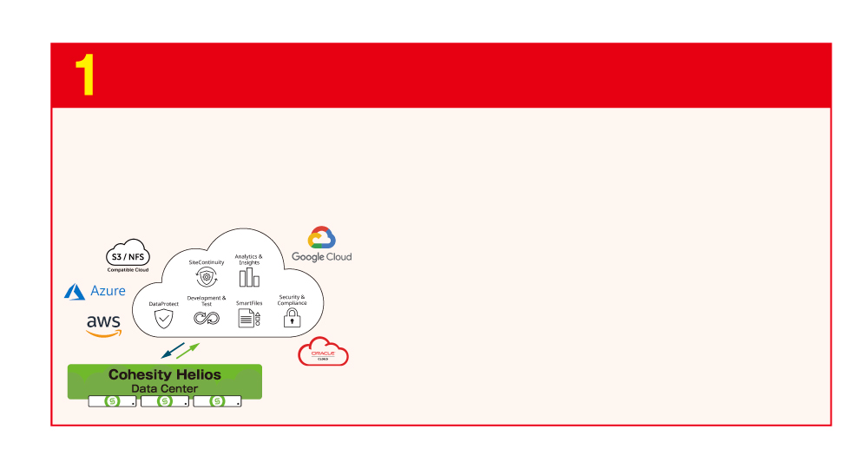Screen dimensions: 868x469
Task: Click the middle Cohesity node under Data Center
Action: [165, 401]
